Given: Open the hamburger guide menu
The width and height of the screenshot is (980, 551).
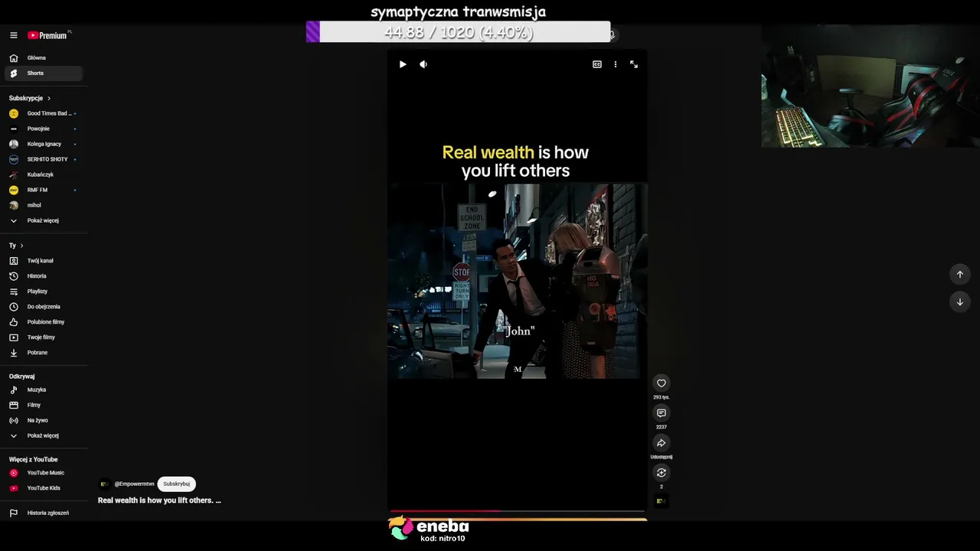Looking at the screenshot, I should tap(14, 35).
